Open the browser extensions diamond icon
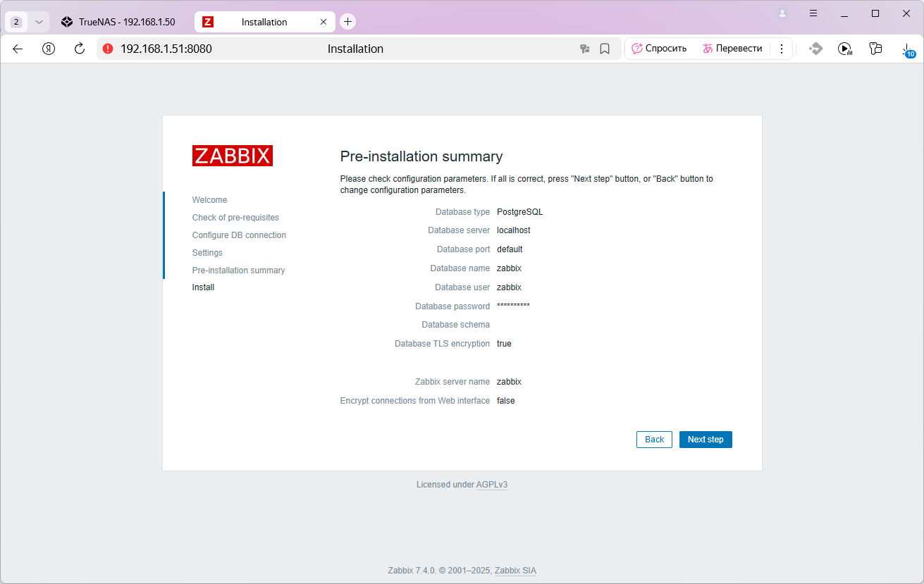Image resolution: width=924 pixels, height=584 pixels. (x=815, y=49)
